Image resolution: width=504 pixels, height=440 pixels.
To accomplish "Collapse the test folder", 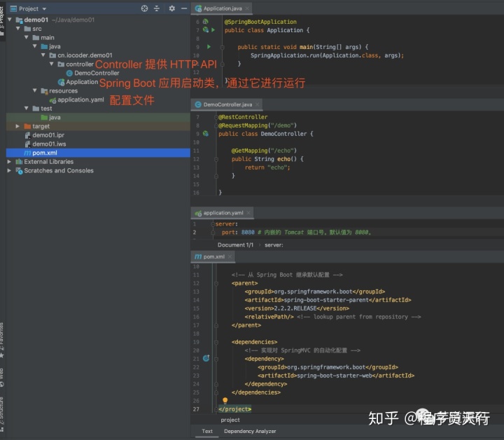I will pyautogui.click(x=27, y=109).
